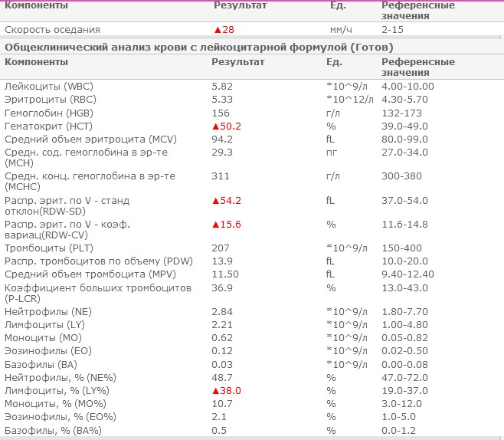Screen dimensions: 504x440
Task: Select the 'Лейкоциты (WBC)' row
Action: click(x=45, y=86)
